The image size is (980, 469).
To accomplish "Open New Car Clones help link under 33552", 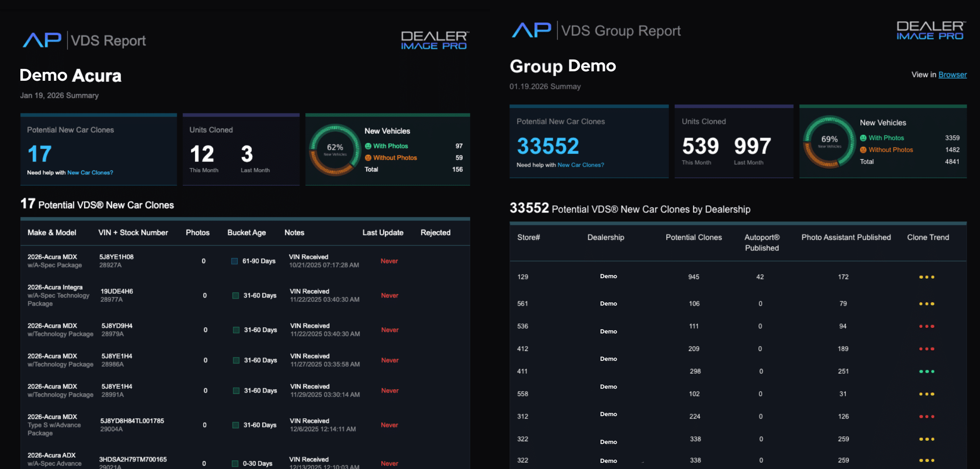I will click(x=580, y=165).
